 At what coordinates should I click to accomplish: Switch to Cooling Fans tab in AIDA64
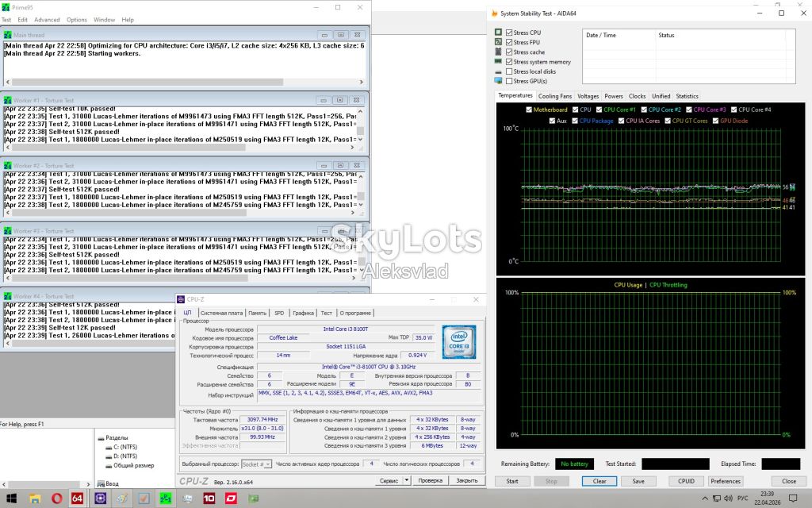tap(555, 96)
